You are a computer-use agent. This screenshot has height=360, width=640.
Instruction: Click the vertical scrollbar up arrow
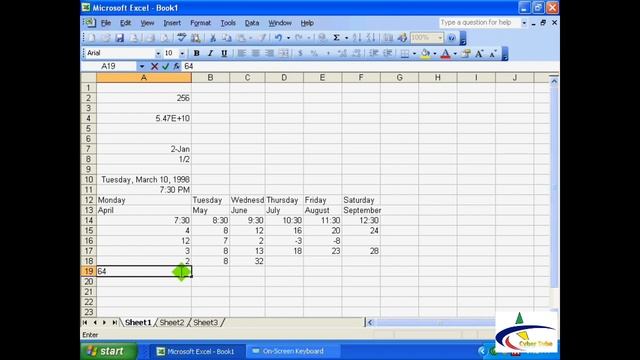554,81
